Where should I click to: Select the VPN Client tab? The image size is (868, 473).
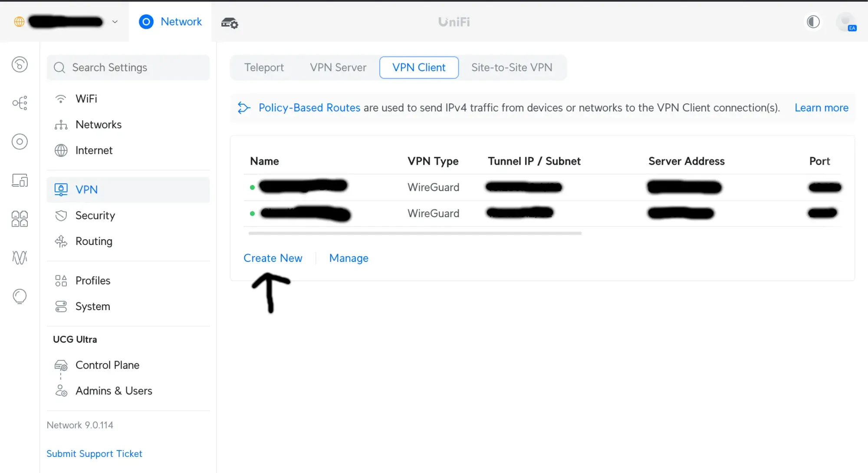[419, 68]
